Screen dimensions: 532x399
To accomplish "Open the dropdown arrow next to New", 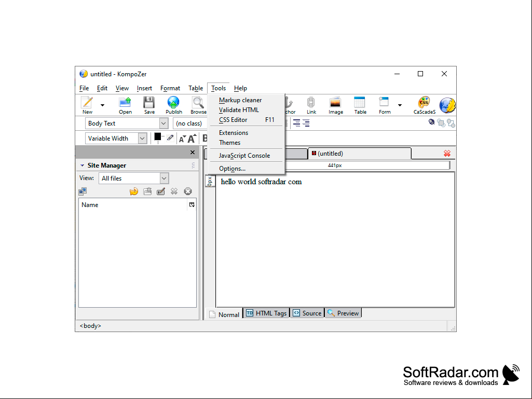I will (x=102, y=105).
